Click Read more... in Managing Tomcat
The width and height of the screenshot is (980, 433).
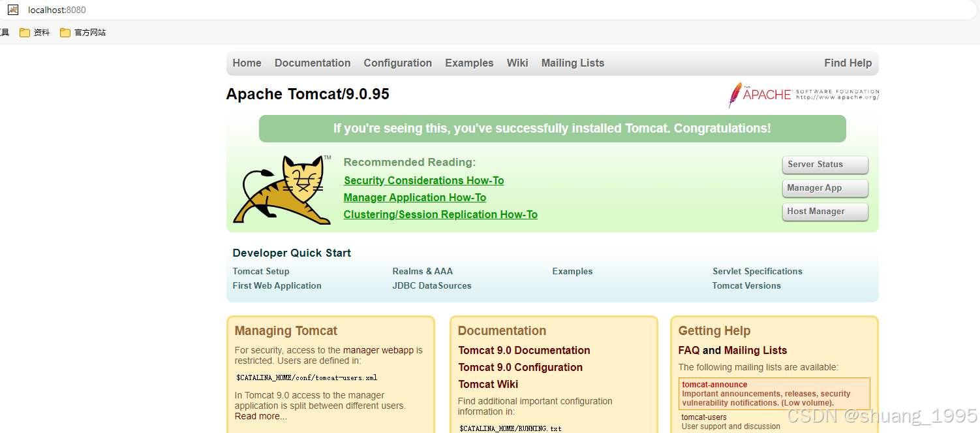point(261,416)
